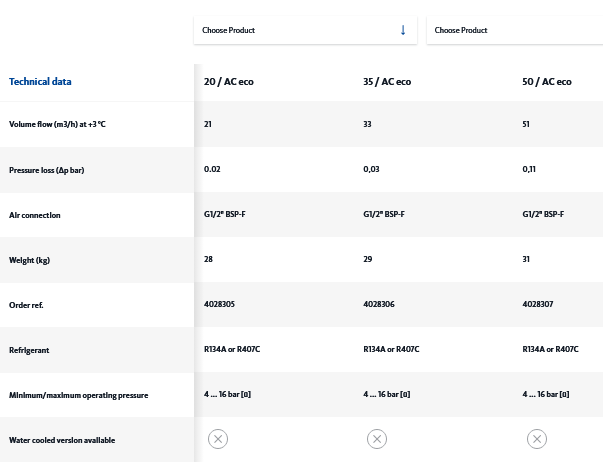Click the Weight (kg) row label
Screen dimensions: 603x464
point(29,260)
